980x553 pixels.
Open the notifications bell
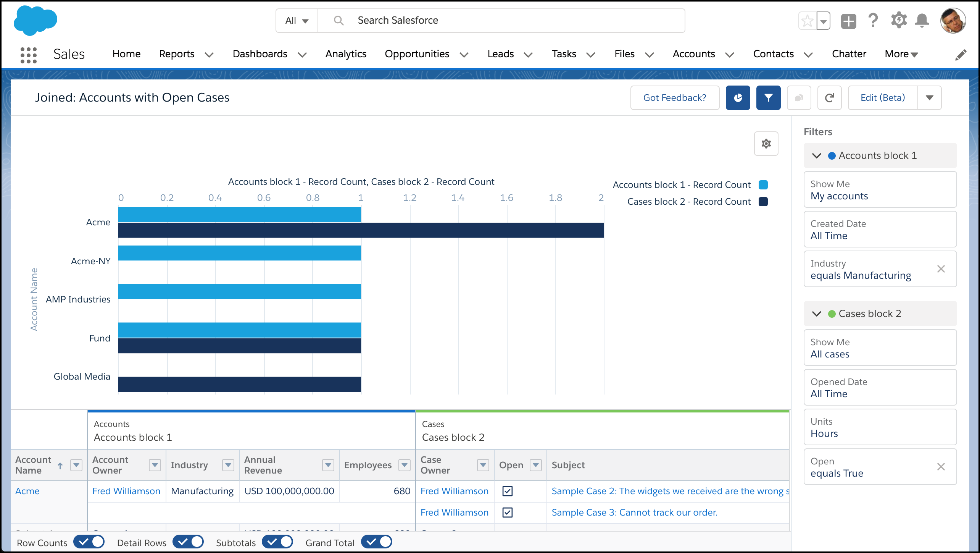coord(922,20)
